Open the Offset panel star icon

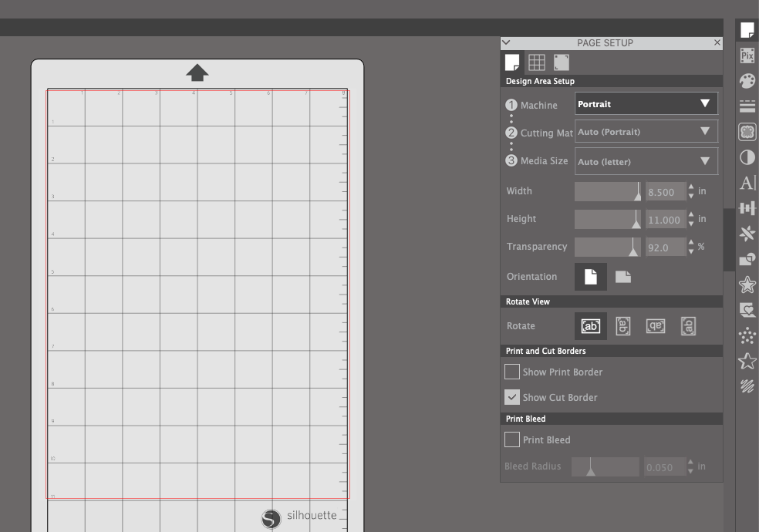coord(747,285)
